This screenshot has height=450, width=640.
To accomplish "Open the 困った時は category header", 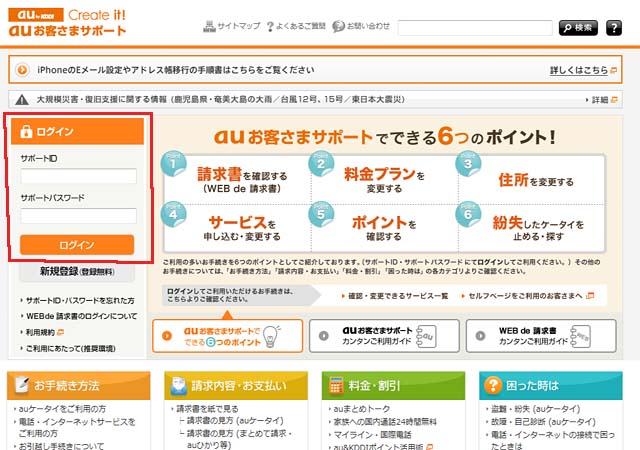I will click(551, 385).
